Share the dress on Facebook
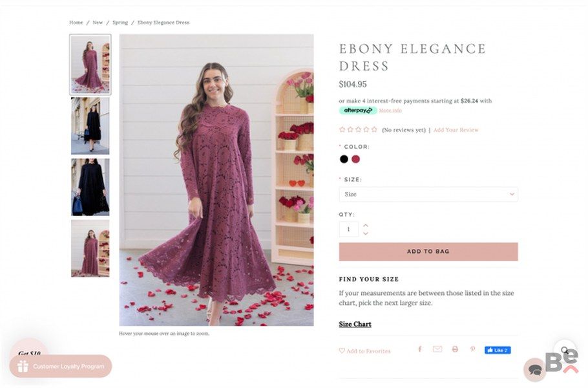This screenshot has height=388, width=588. pyautogui.click(x=419, y=349)
